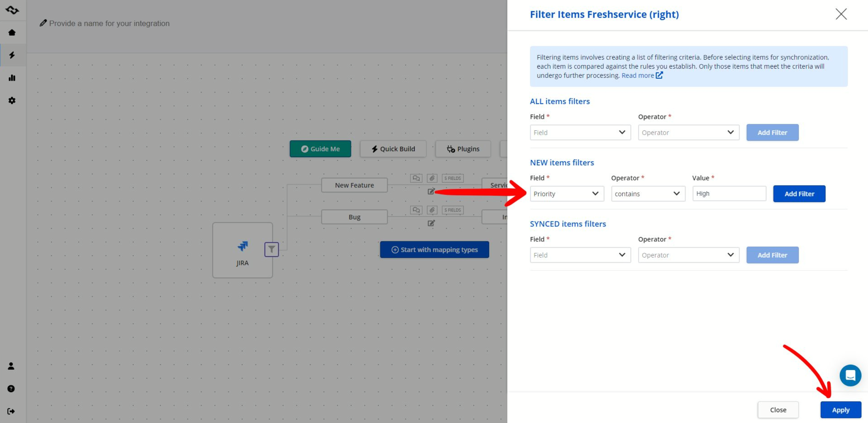
Task: Open the chat support bubble icon
Action: (850, 375)
